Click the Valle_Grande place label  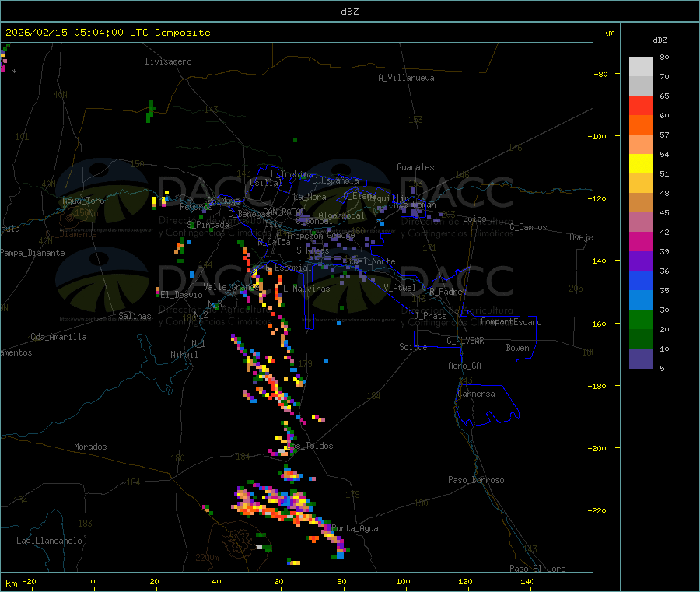[230, 287]
